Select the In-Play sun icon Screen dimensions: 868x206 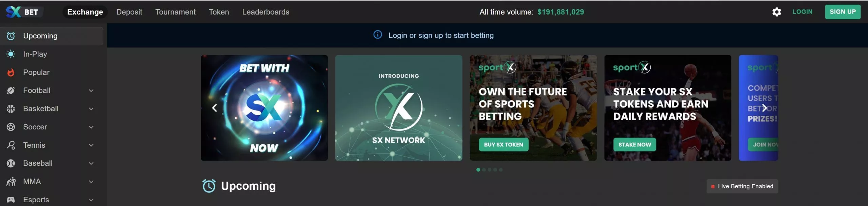tap(11, 54)
